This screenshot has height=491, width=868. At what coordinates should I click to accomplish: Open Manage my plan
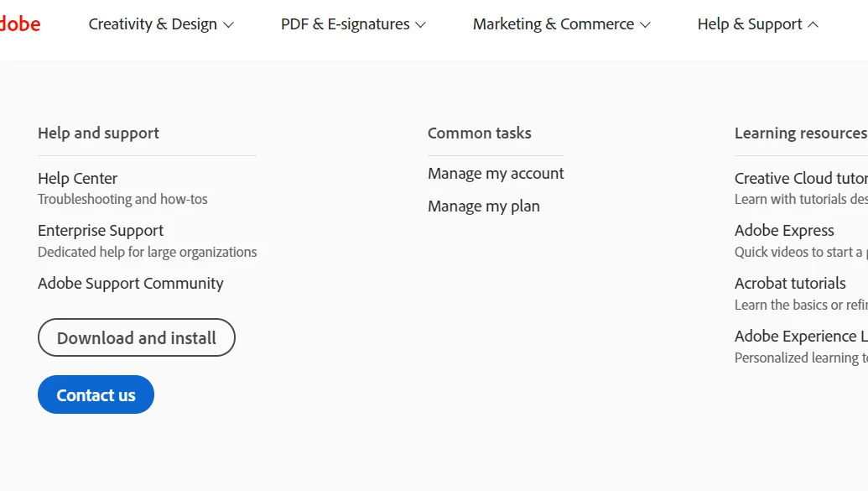484,206
